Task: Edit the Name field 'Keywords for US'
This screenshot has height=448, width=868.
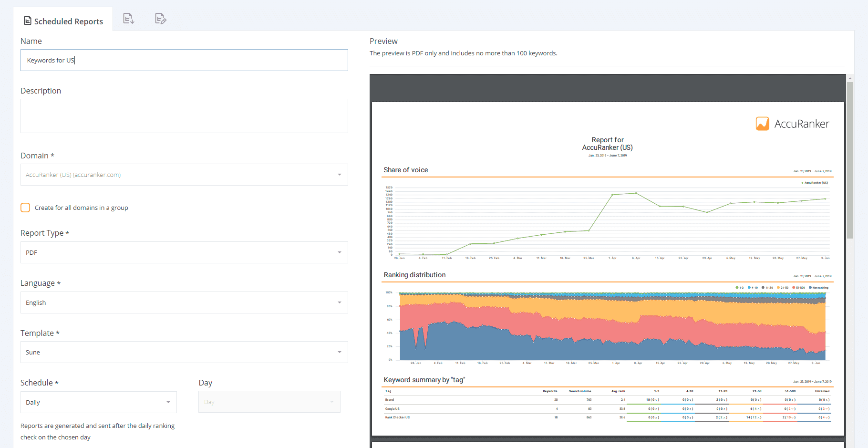Action: coord(184,60)
